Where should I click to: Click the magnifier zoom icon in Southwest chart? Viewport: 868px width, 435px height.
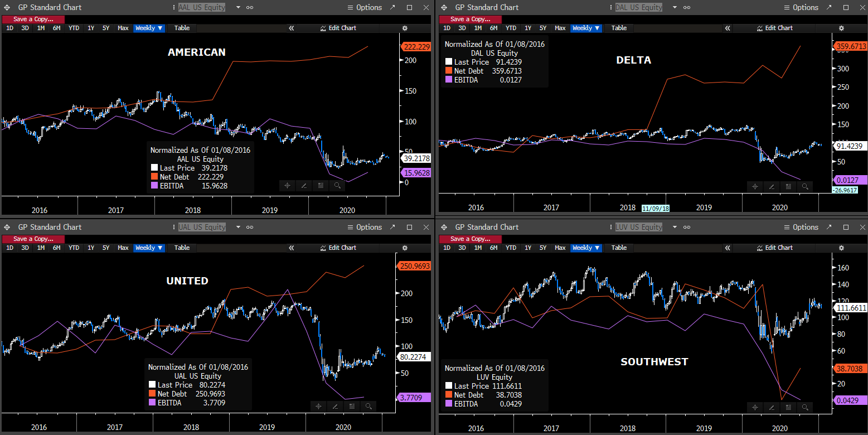pyautogui.click(x=804, y=407)
